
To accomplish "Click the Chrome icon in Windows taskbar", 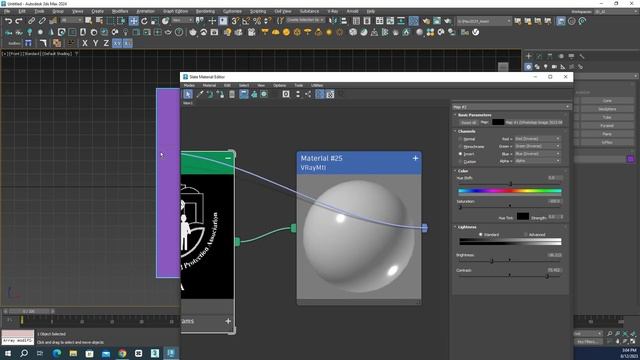I will tap(122, 353).
